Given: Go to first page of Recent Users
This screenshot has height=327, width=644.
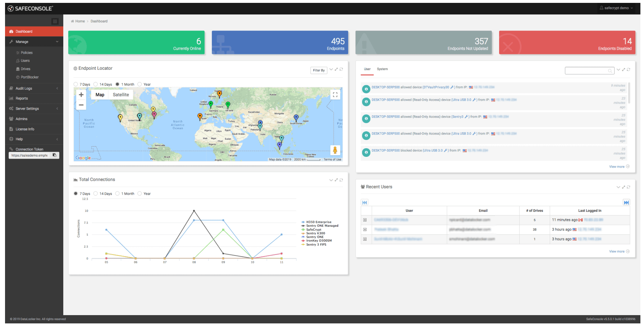Looking at the screenshot, I should [365, 203].
